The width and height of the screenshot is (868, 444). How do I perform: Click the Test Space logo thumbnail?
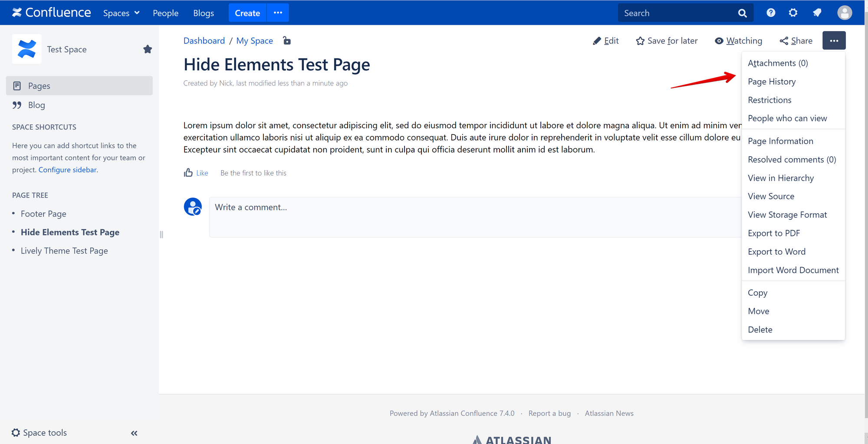27,49
